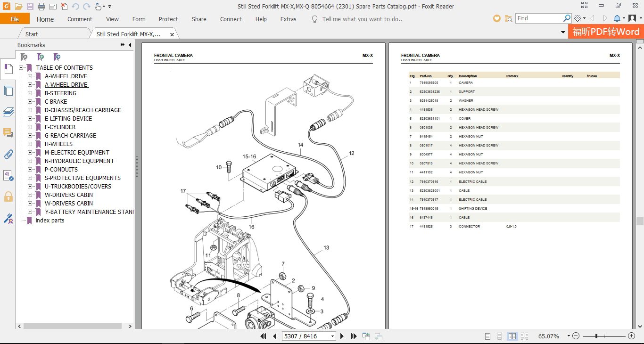Open the Layers panel icon
The height and width of the screenshot is (344, 644).
[x=8, y=112]
